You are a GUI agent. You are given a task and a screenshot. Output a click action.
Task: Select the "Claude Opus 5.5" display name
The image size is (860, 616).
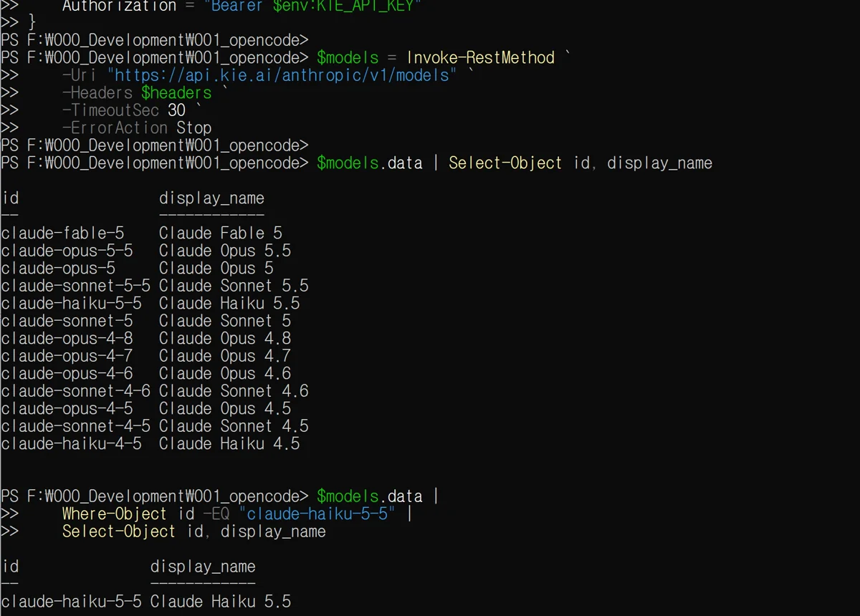(225, 251)
